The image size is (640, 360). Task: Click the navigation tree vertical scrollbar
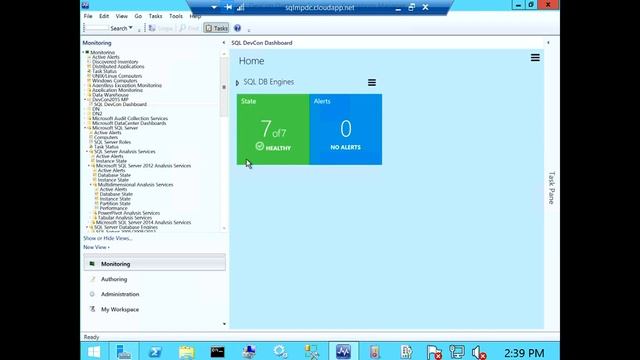coord(224,87)
